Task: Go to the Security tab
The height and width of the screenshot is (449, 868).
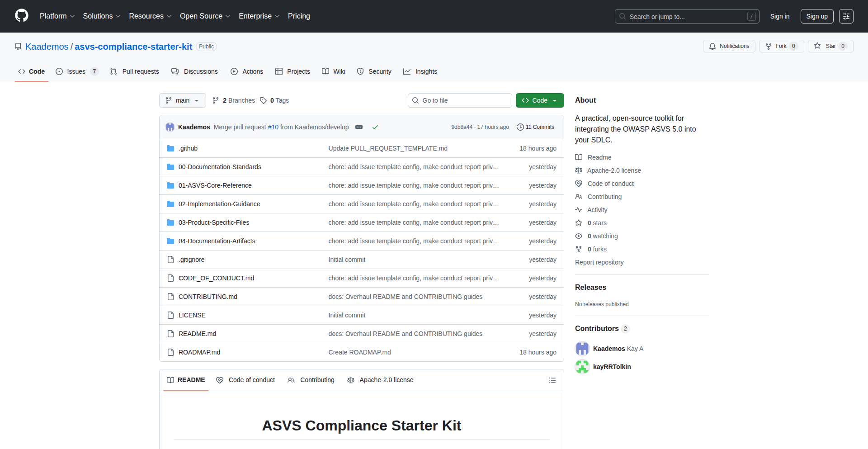Action: (374, 71)
